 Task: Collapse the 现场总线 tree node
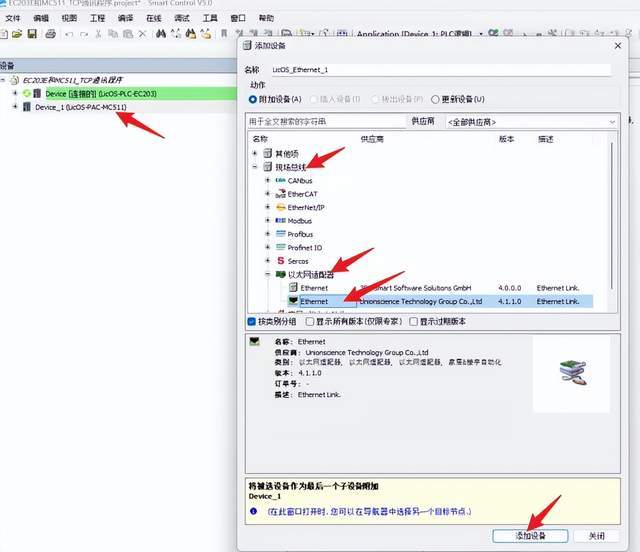pyautogui.click(x=256, y=167)
